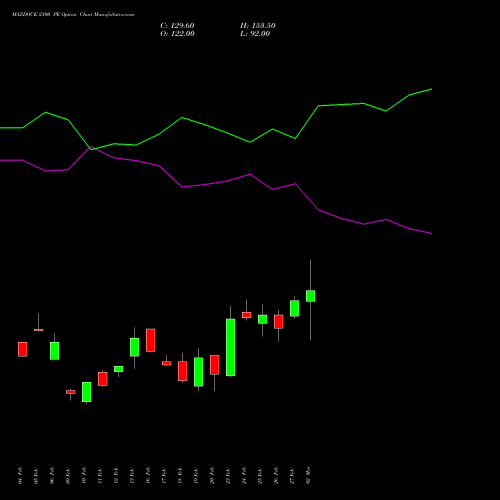Select the open value O: 122.00
The image size is (500, 500).
[x=177, y=34]
